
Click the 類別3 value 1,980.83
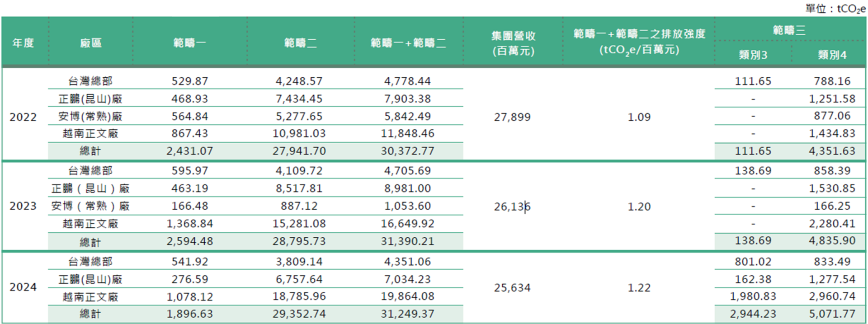[753, 296]
